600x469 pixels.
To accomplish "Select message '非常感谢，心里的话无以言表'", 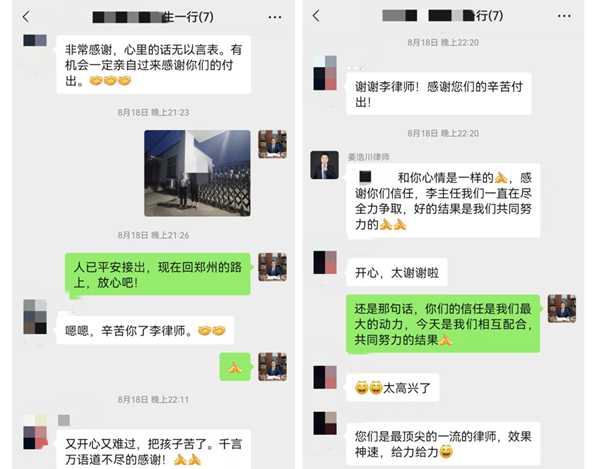I will [x=153, y=65].
